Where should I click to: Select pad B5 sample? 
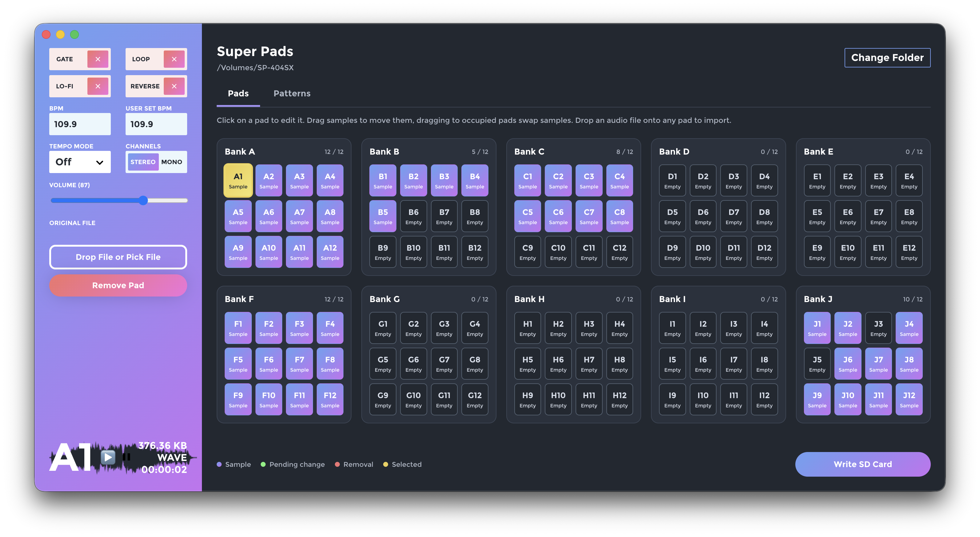pos(383,216)
